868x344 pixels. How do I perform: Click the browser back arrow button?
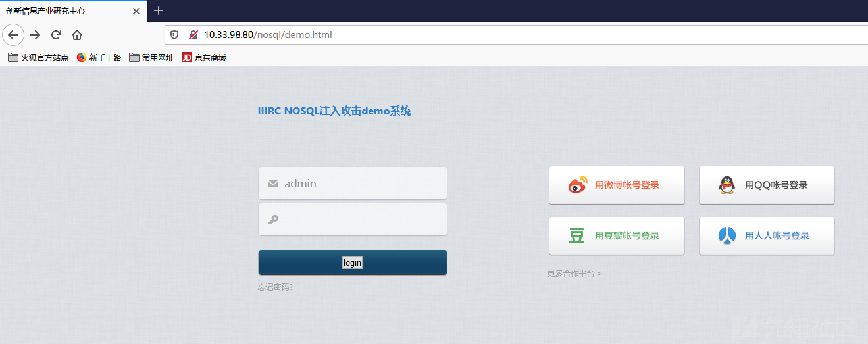coord(13,35)
